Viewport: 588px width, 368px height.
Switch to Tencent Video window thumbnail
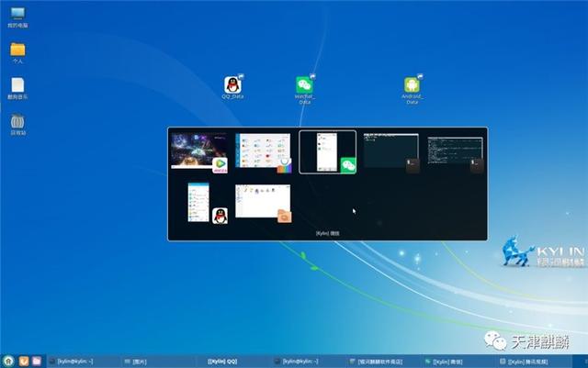[x=198, y=151]
